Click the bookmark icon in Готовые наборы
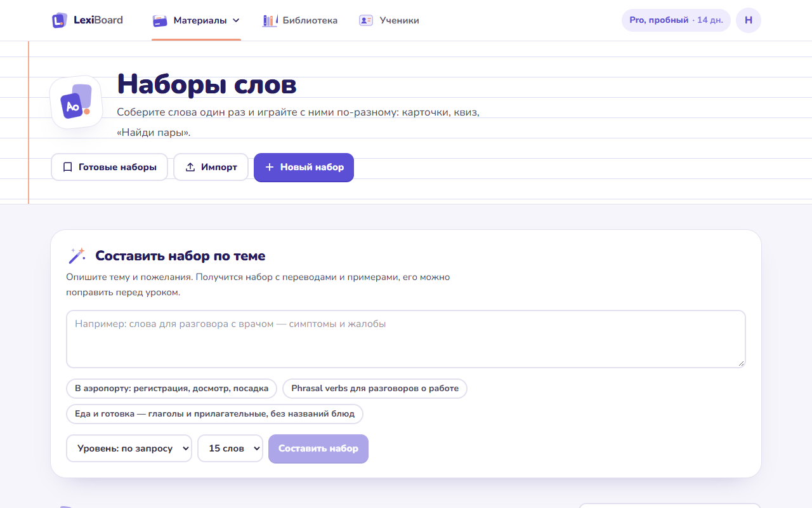812x508 pixels. (x=68, y=167)
